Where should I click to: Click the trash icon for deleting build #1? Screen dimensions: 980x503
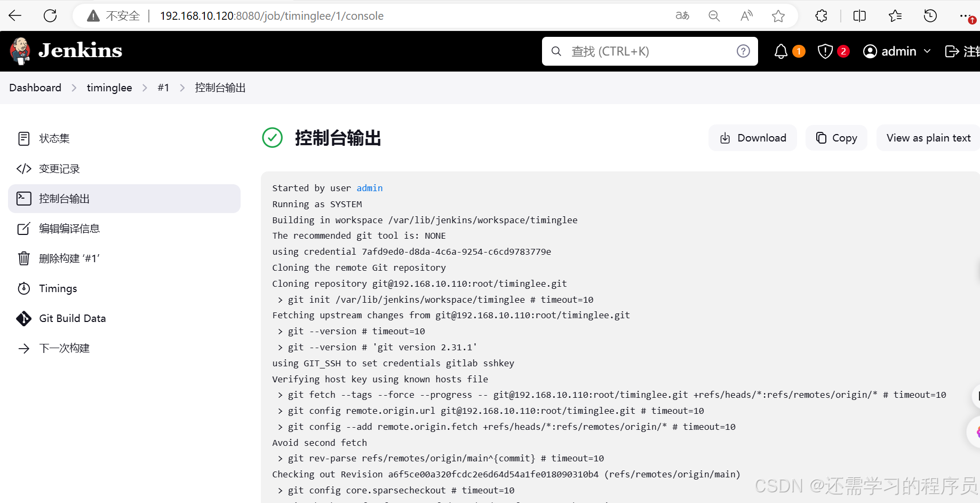coord(23,258)
